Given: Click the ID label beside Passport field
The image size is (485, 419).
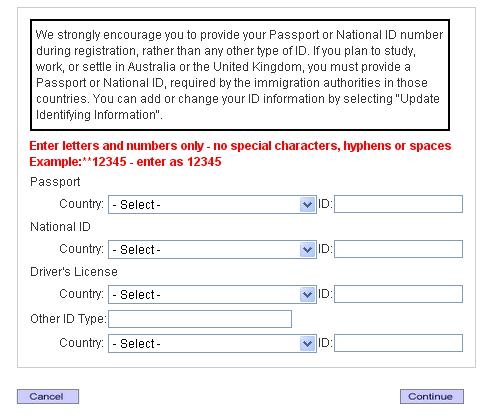Looking at the screenshot, I should point(325,204).
